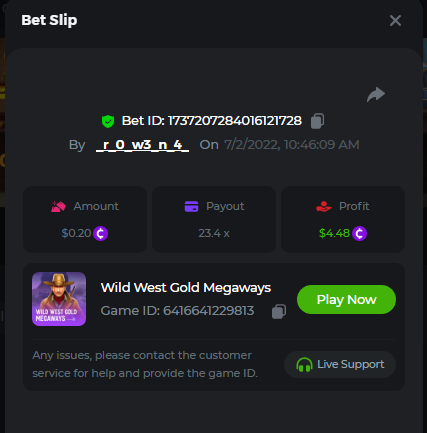The width and height of the screenshot is (427, 433).
Task: Click the $4.48 profit value
Action: [334, 233]
